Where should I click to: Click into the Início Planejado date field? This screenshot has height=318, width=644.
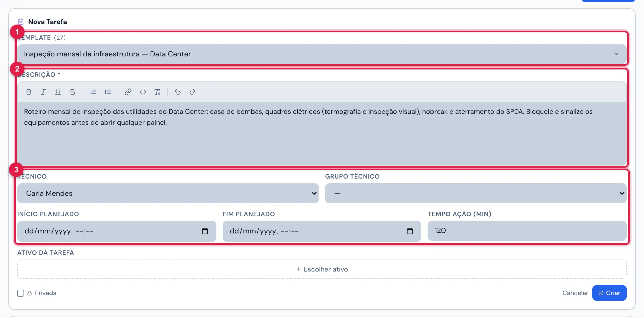pos(117,231)
